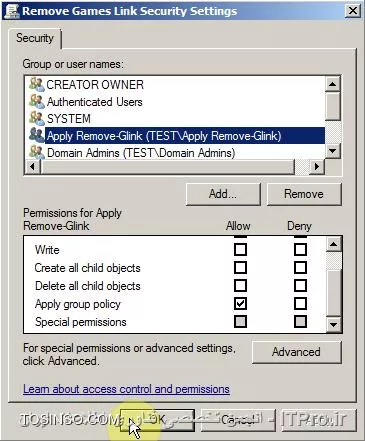Open Learn about access control link
Screen dimensions: 365x441
pos(126,389)
